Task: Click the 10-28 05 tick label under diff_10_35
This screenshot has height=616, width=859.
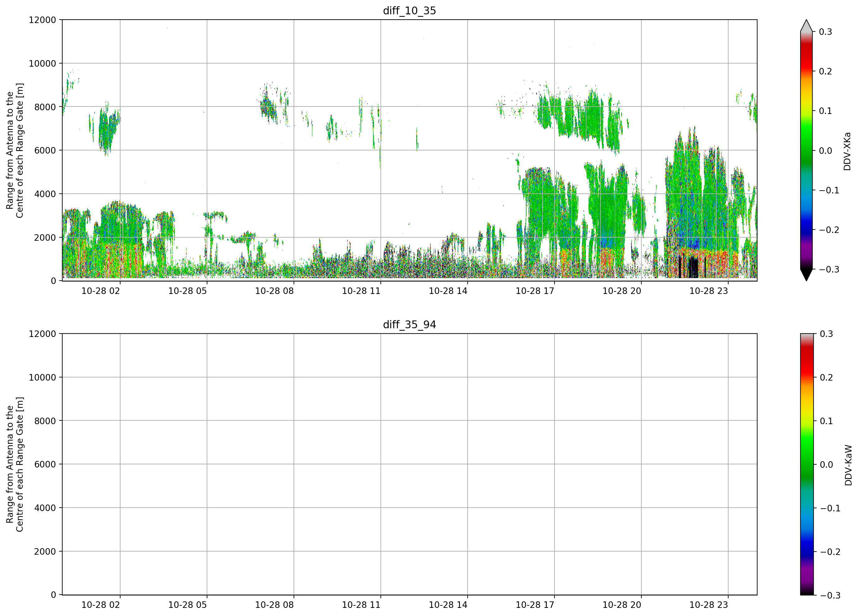Action: (187, 291)
